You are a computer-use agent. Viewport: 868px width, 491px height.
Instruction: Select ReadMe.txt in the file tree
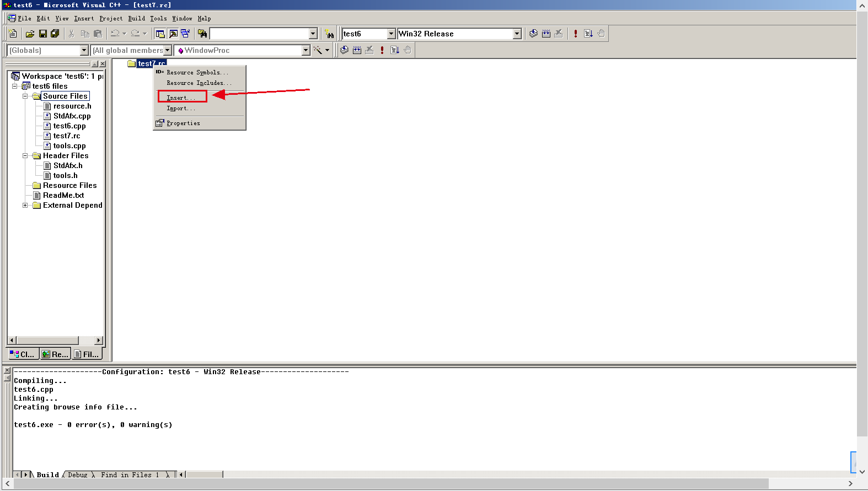(x=63, y=195)
